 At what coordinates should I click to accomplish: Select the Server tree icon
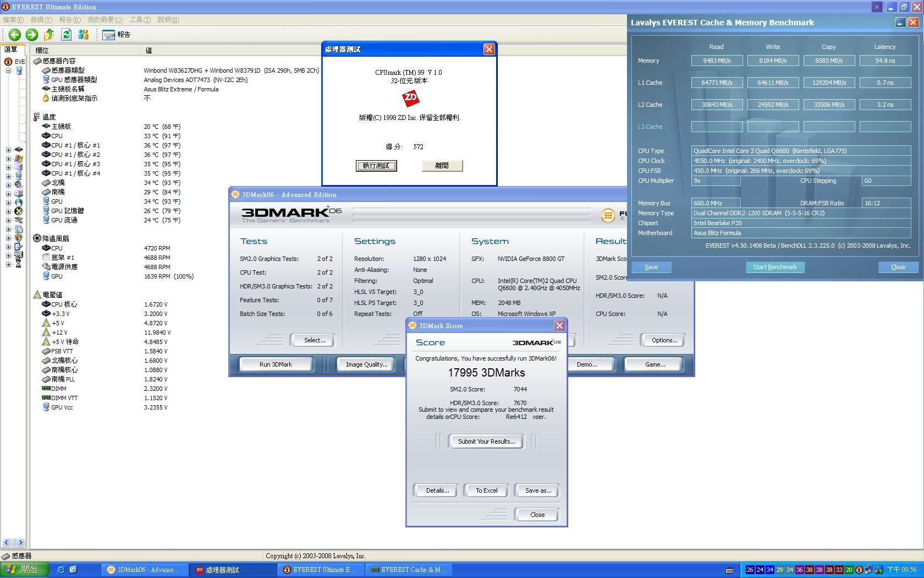click(x=19, y=167)
